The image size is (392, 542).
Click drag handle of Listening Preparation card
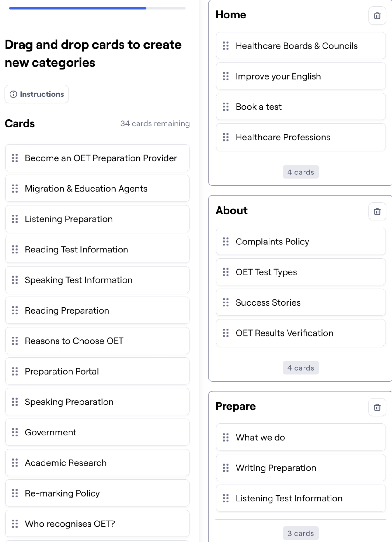click(15, 219)
